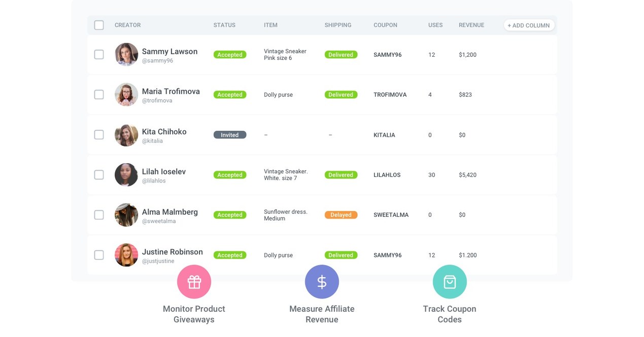Check Maria Trofimova's row checkbox
This screenshot has height=337, width=644.
99,94
